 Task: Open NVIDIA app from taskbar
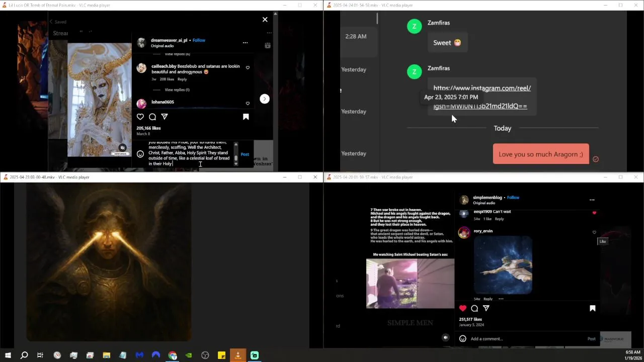189,355
